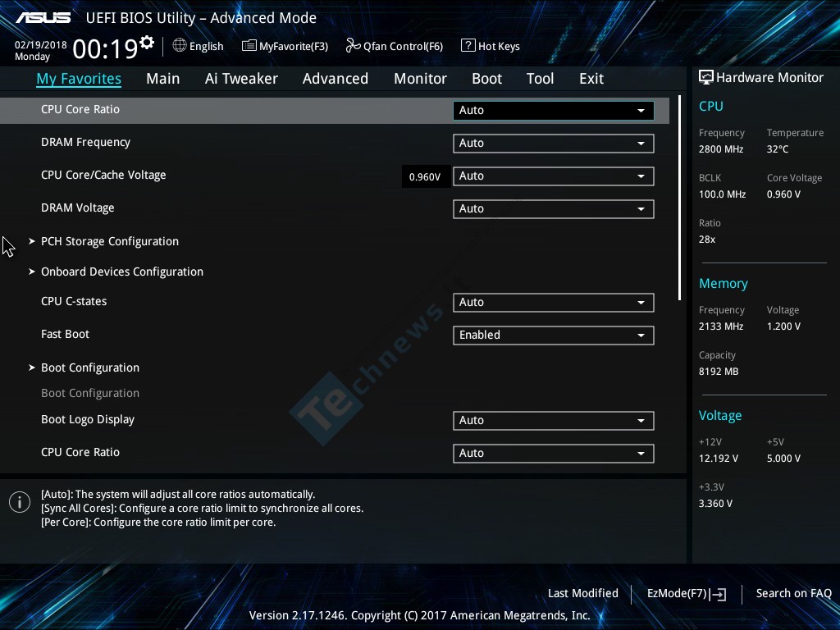This screenshot has height=630, width=840.
Task: Switch to EzMode(F7) using its arrow icon
Action: click(x=718, y=594)
